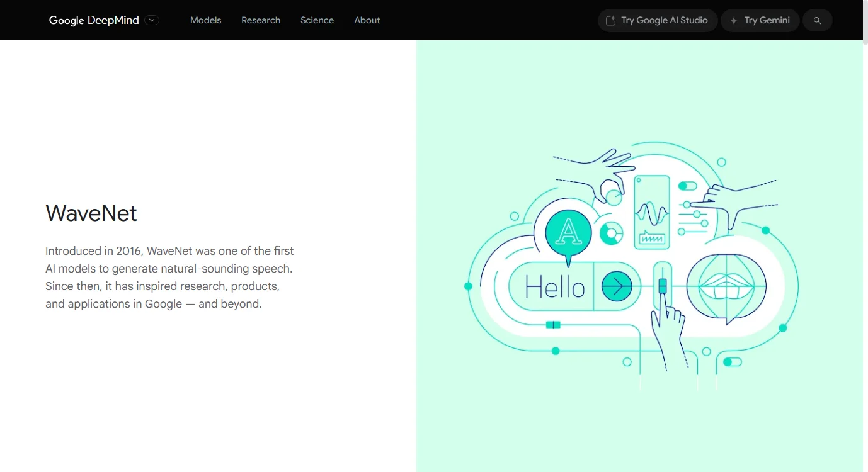Toggle the switch at illustration's bottom right

tap(732, 362)
